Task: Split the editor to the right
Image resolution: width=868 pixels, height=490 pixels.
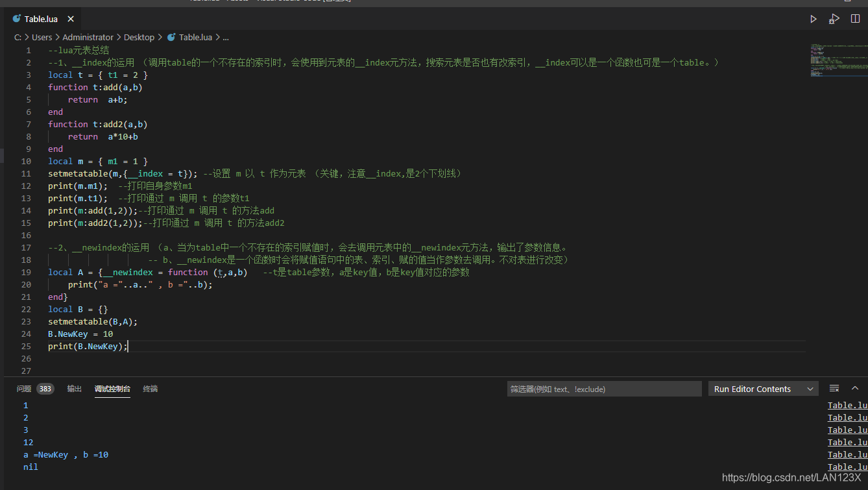Action: pos(855,19)
